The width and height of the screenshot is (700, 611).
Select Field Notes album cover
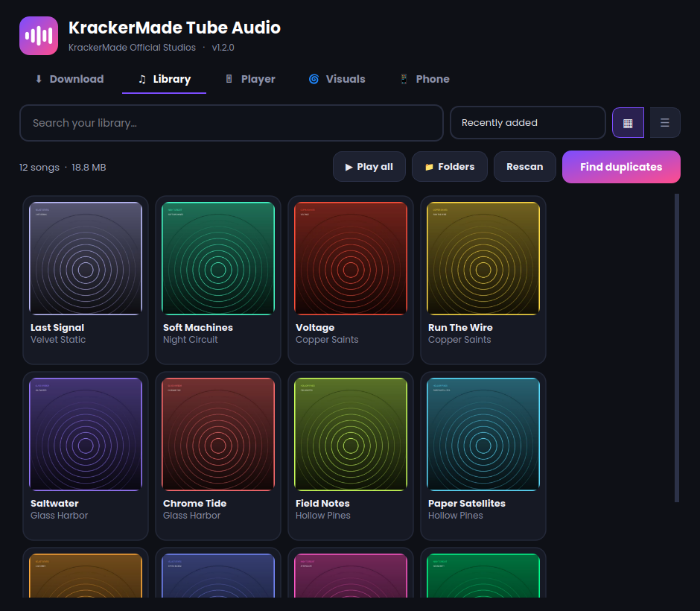click(351, 434)
